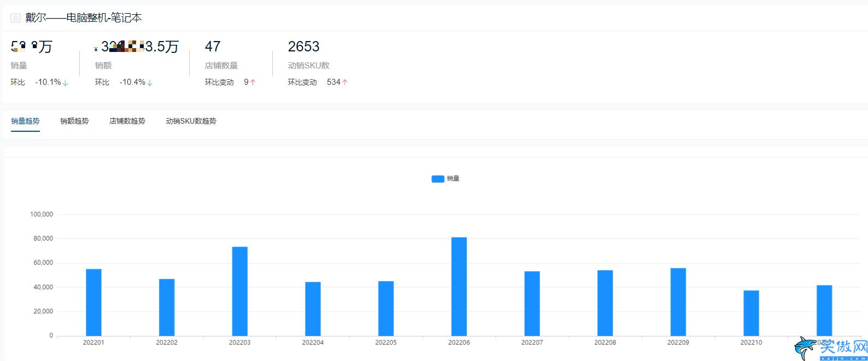Screen dimensions: 868x361
Task: Click the green down arrow beside -10.1%
Action: (66, 83)
